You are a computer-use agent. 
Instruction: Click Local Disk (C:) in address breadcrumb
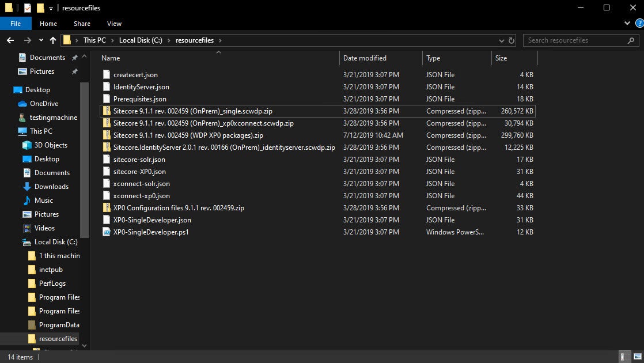point(141,40)
